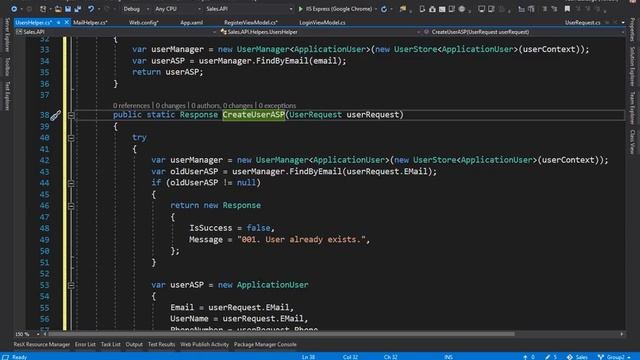Viewport: 640px width, 360px height.
Task: Open the Error List panel
Action: 85,344
